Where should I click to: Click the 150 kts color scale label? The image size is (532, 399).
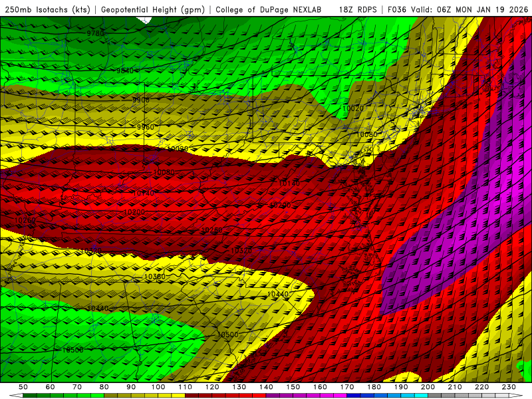tap(293, 387)
